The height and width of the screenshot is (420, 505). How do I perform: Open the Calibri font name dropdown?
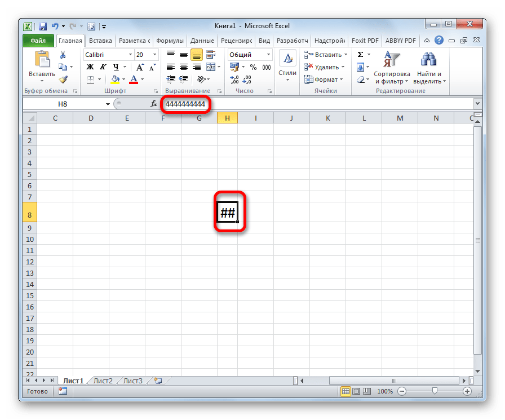coord(130,55)
